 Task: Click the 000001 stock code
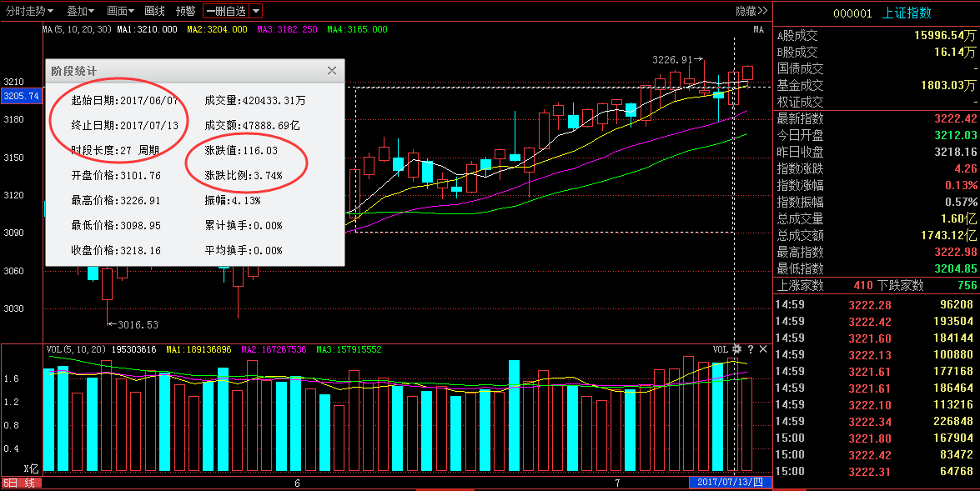point(852,13)
